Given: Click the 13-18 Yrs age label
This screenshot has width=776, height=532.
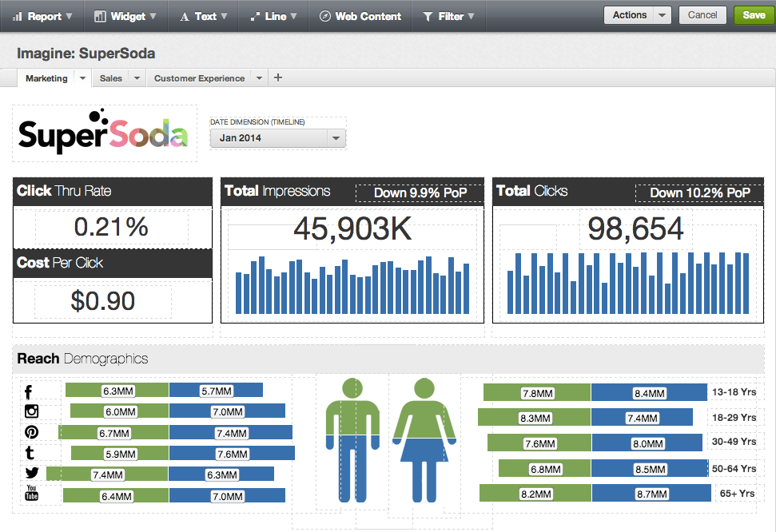Looking at the screenshot, I should tap(734, 392).
